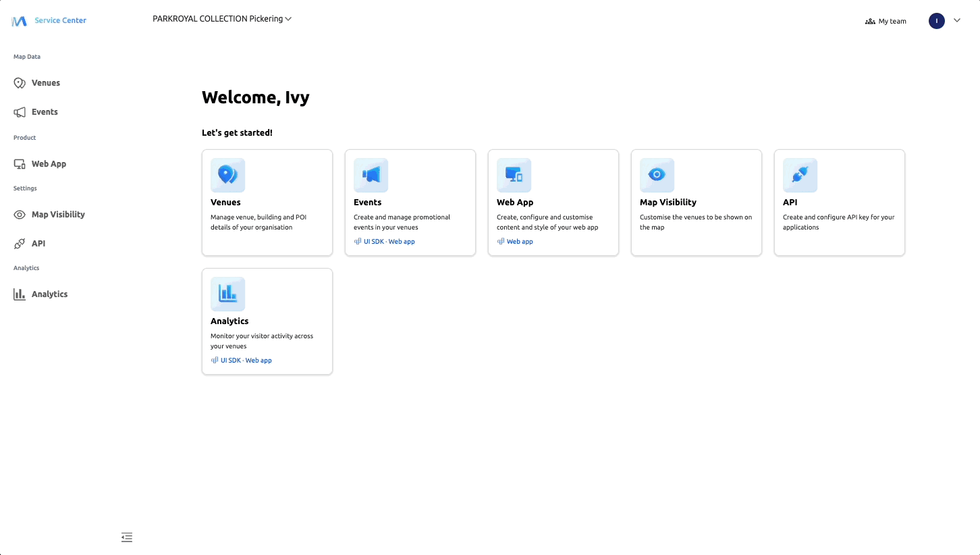Click the API plug icon in sidebar
Screen dimensions: 980x555
pyautogui.click(x=20, y=244)
